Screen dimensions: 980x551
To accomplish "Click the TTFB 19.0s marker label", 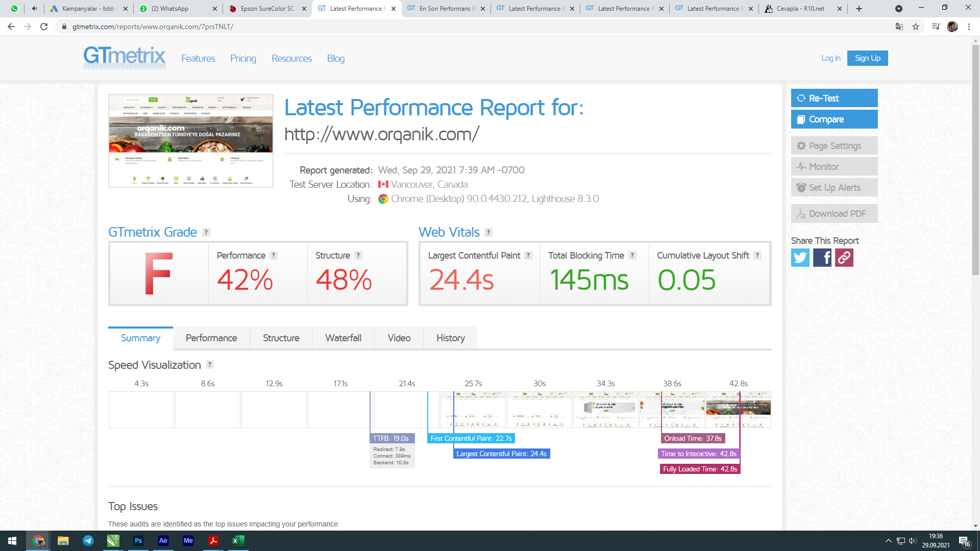I will [x=391, y=438].
